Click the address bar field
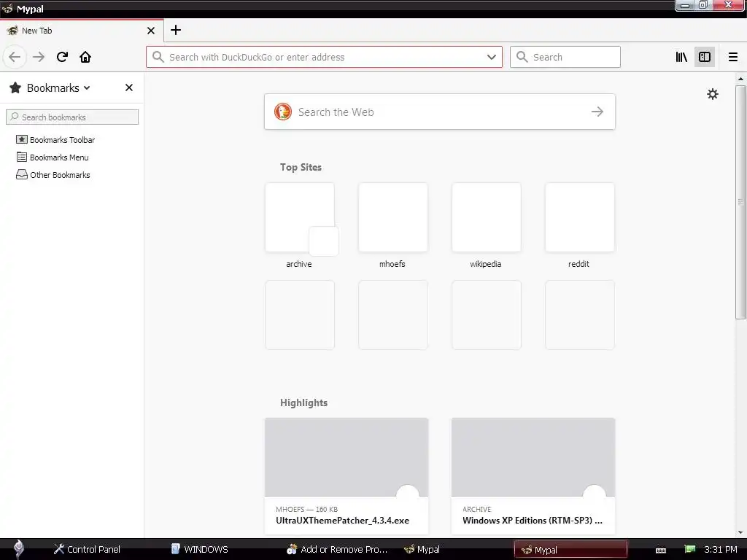Viewport: 747px width, 560px height. [x=324, y=57]
